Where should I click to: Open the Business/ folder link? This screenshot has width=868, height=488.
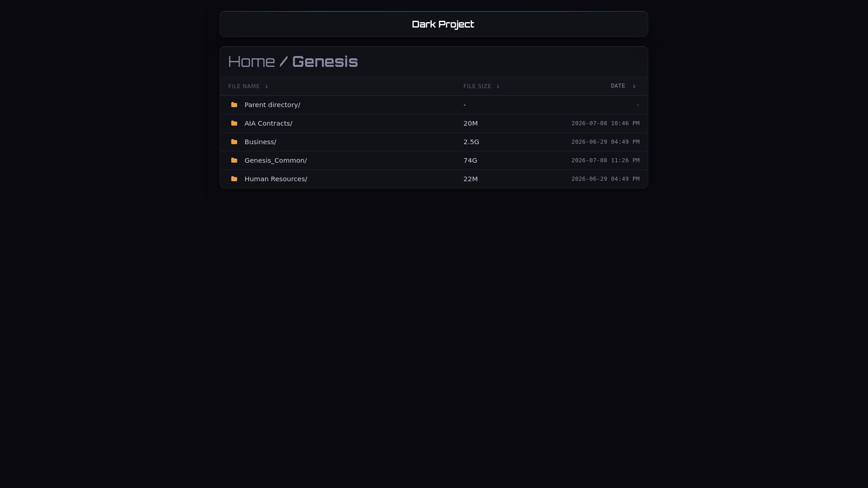(x=260, y=142)
